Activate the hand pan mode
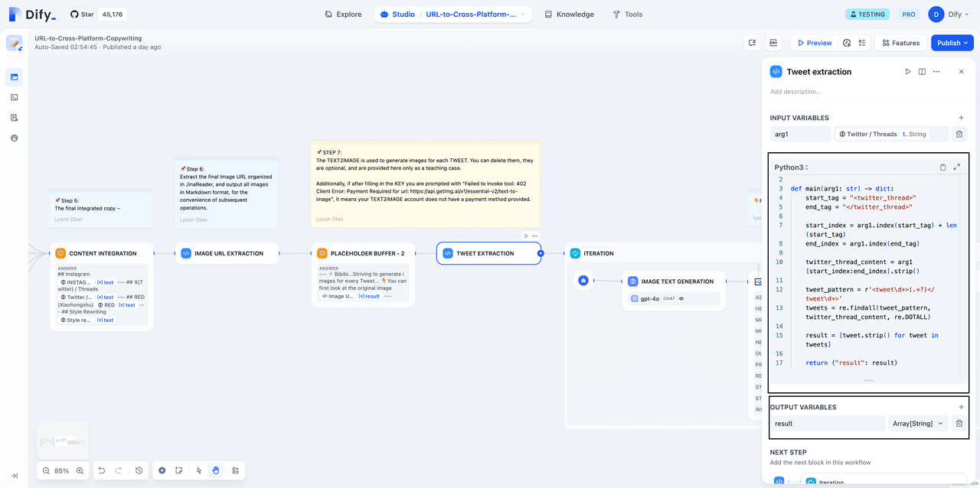 pyautogui.click(x=216, y=470)
